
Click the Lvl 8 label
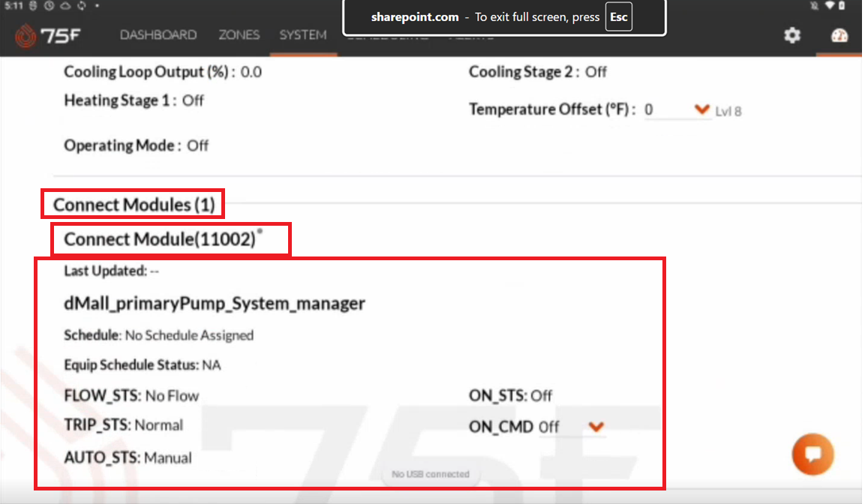pyautogui.click(x=728, y=112)
